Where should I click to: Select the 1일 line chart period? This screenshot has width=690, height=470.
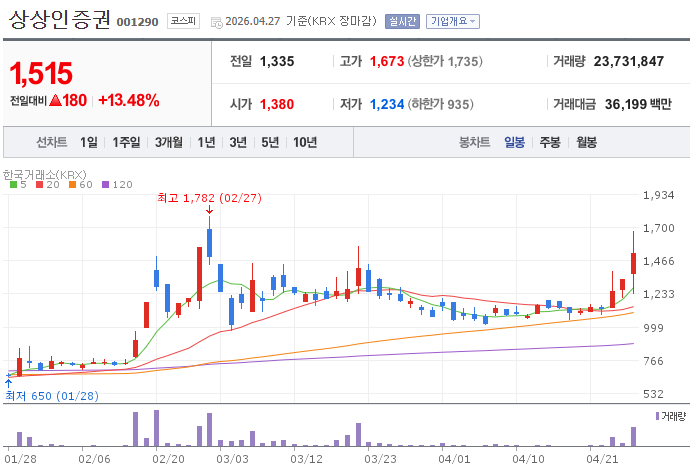pyautogui.click(x=88, y=142)
